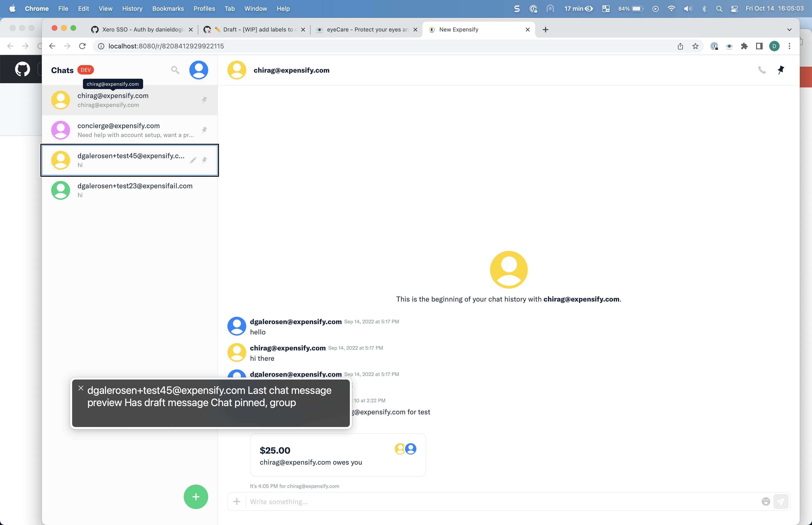Viewport: 812px width, 525px height.
Task: Open the Window menu
Action: tap(256, 8)
